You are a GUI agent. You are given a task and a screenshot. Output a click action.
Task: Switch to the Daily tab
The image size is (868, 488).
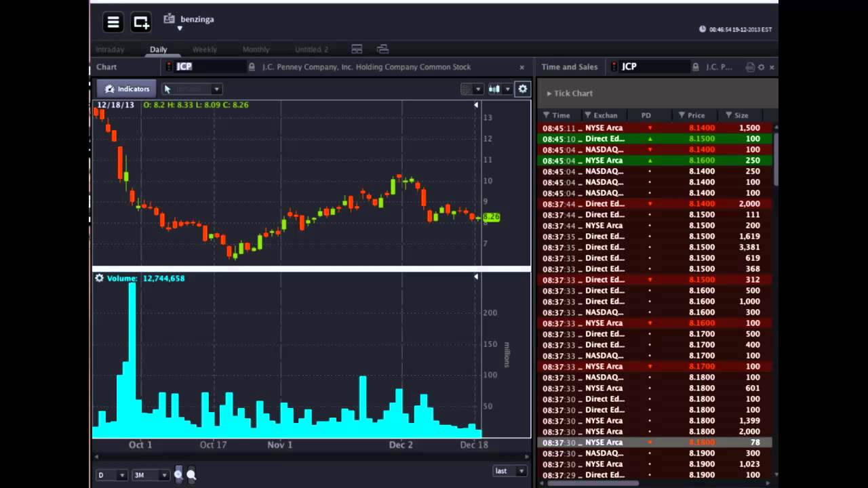point(159,49)
